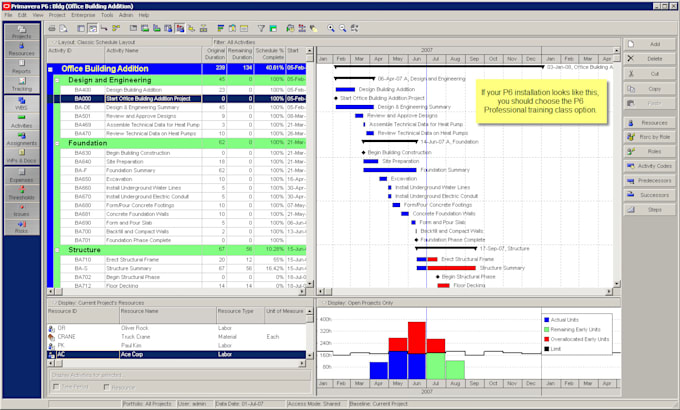Open WPs & Docs in the directory bar
Image resolution: width=680 pixels, height=410 pixels.
click(x=22, y=156)
